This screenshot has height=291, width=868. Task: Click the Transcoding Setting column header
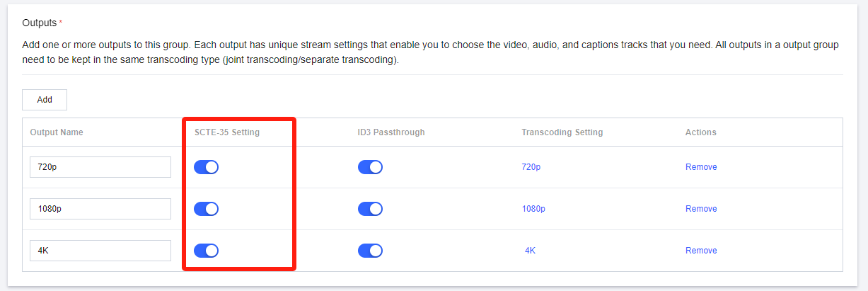(x=562, y=132)
